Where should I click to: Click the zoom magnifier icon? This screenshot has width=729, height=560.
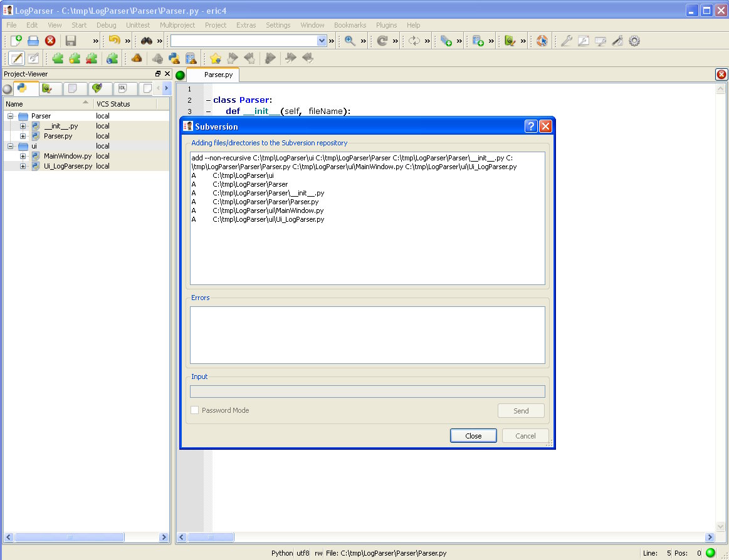tap(350, 41)
